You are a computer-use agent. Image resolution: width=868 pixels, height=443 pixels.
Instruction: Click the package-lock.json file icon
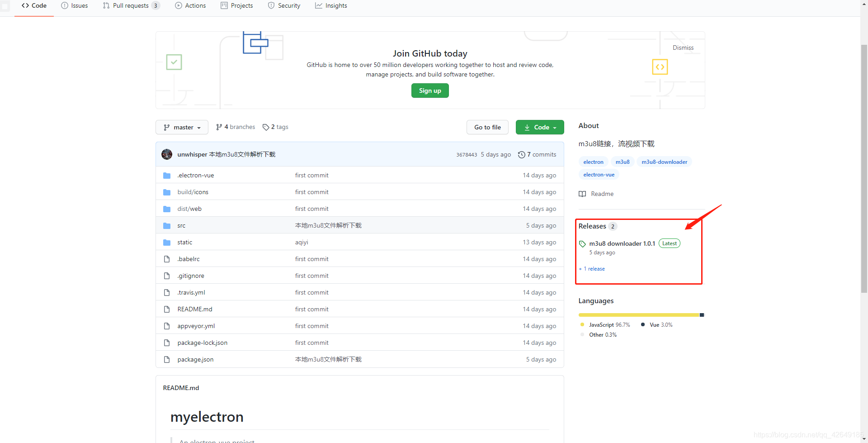pos(167,343)
